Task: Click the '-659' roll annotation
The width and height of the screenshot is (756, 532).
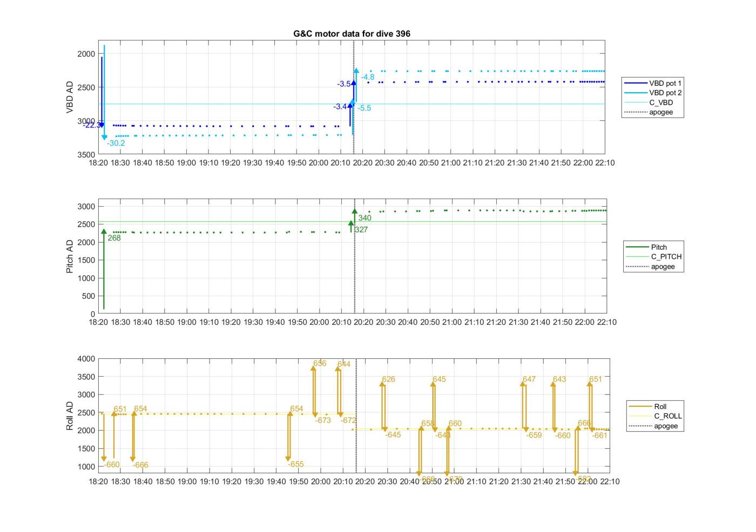Action: (534, 435)
